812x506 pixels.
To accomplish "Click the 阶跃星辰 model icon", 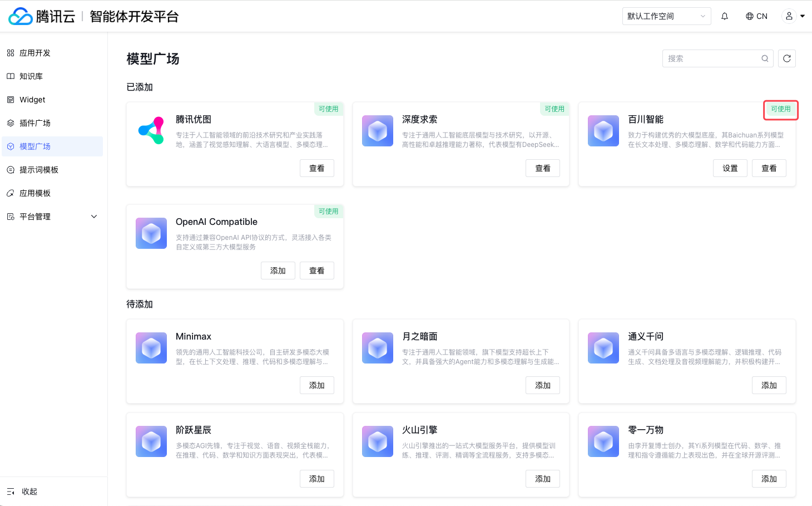I will coord(151,441).
